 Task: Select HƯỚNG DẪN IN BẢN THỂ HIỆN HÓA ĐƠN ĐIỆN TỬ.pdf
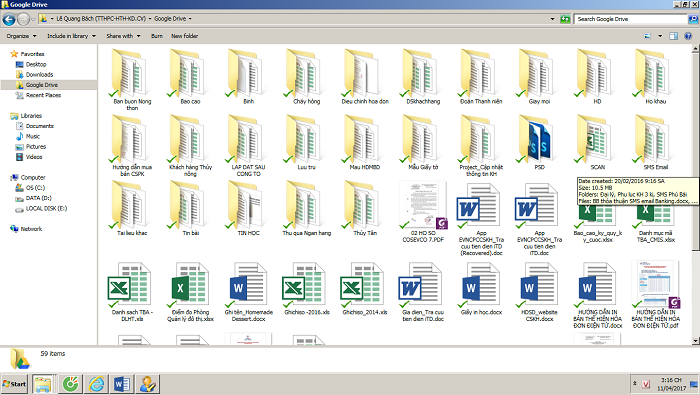(655, 295)
